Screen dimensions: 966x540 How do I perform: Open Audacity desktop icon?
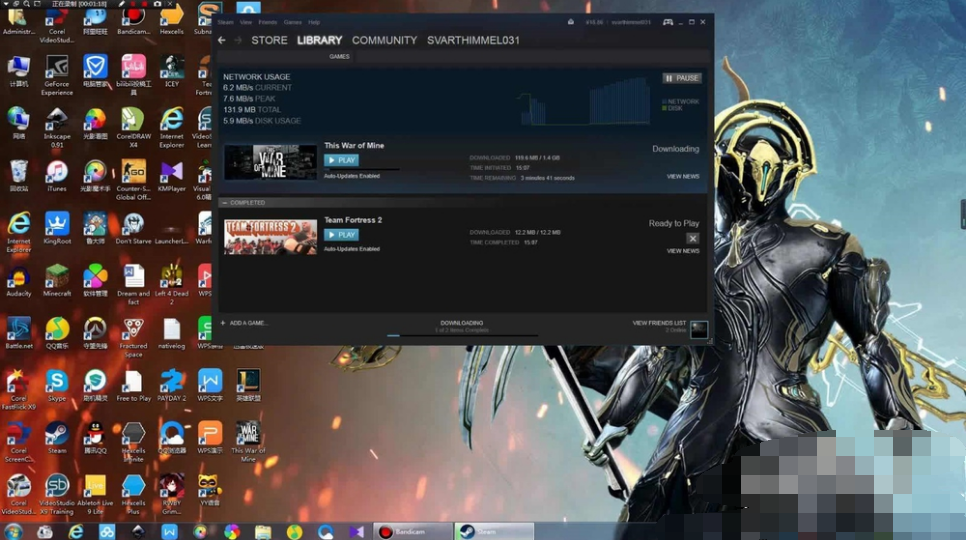coord(18,281)
